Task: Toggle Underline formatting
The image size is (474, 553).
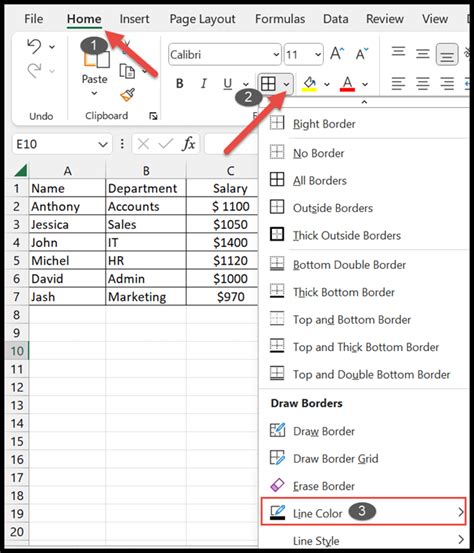Action: 228,84
